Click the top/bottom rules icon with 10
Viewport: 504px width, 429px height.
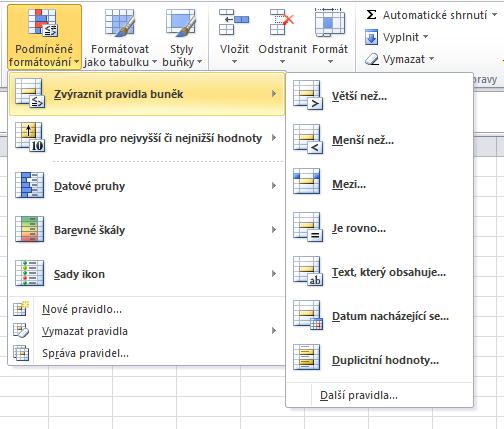pos(30,137)
